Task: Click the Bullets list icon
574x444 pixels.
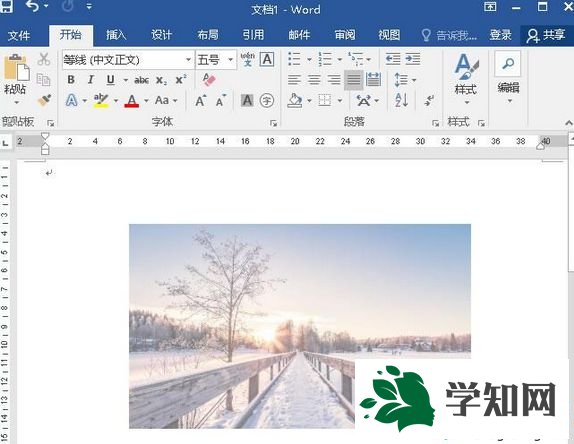Action: point(295,59)
